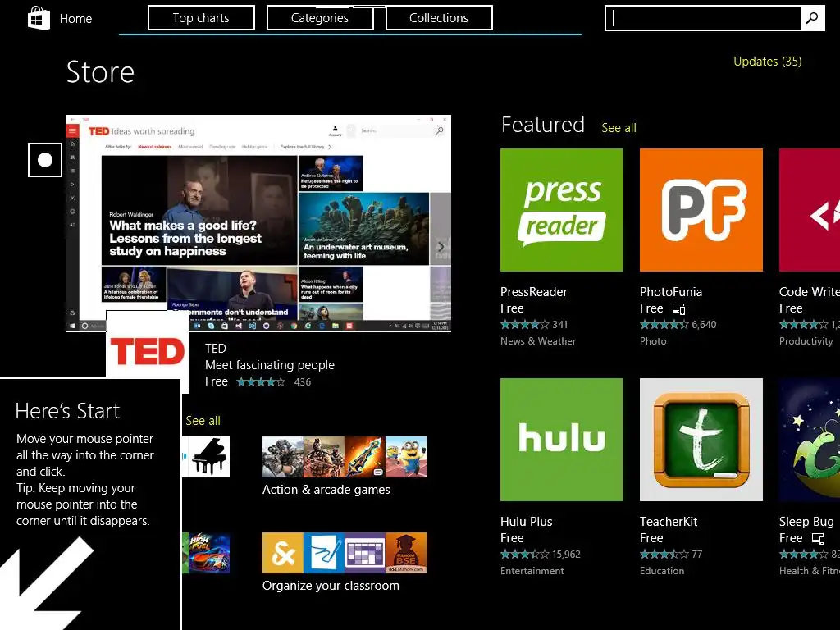Image resolution: width=840 pixels, height=630 pixels.
Task: Open the Collections tab
Action: 439,18
